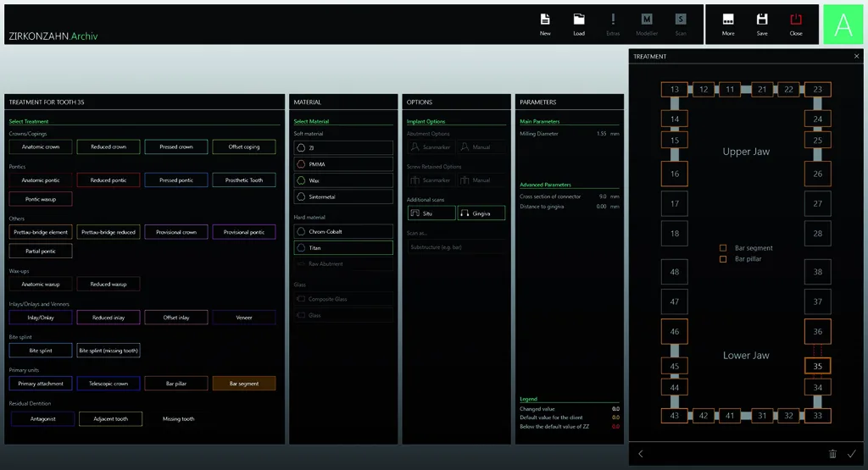This screenshot has width=868, height=470.
Task: Open the More options icon
Action: click(x=728, y=20)
